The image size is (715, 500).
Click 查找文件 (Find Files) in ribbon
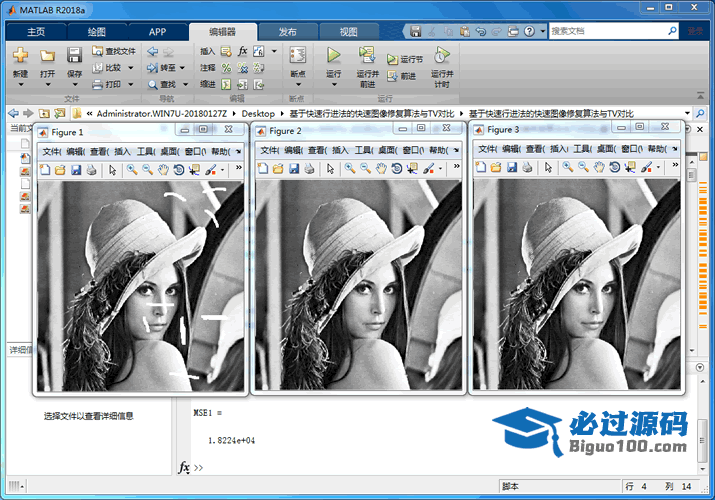point(114,51)
